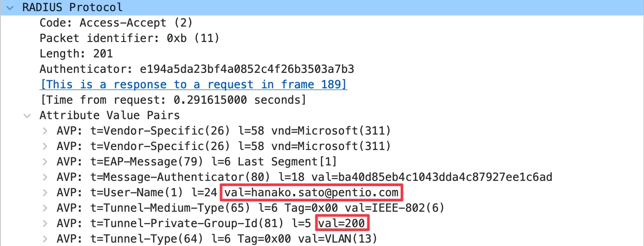Select the Authenticator hash row
Viewport: 644px width, 246px height.
(x=197, y=69)
